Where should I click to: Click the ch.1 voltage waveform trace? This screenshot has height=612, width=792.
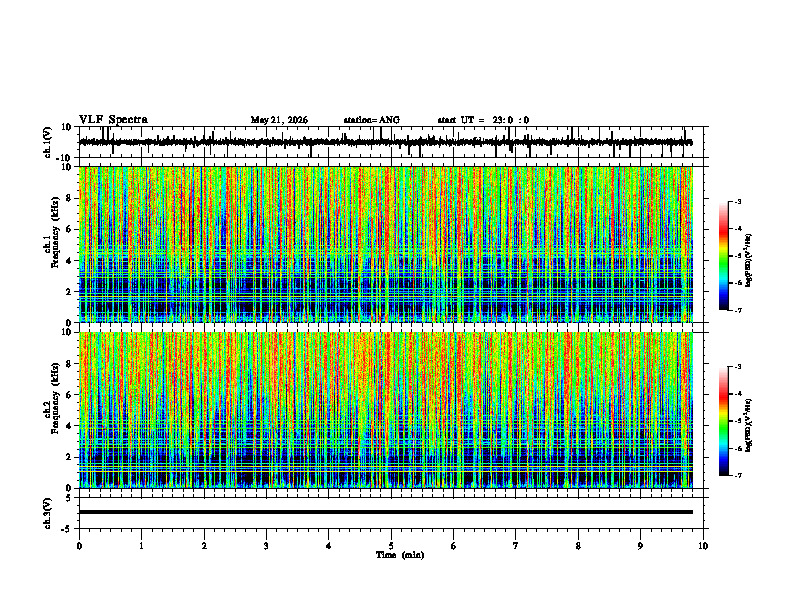tap(386, 142)
